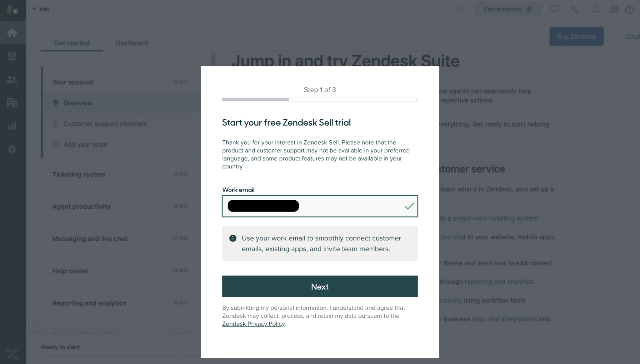Select the Organizations building icon
Image resolution: width=640 pixels, height=364 pixels.
coord(12,102)
